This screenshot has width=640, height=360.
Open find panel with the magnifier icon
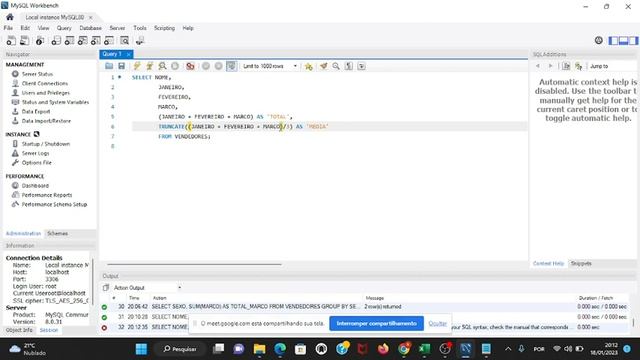point(336,66)
